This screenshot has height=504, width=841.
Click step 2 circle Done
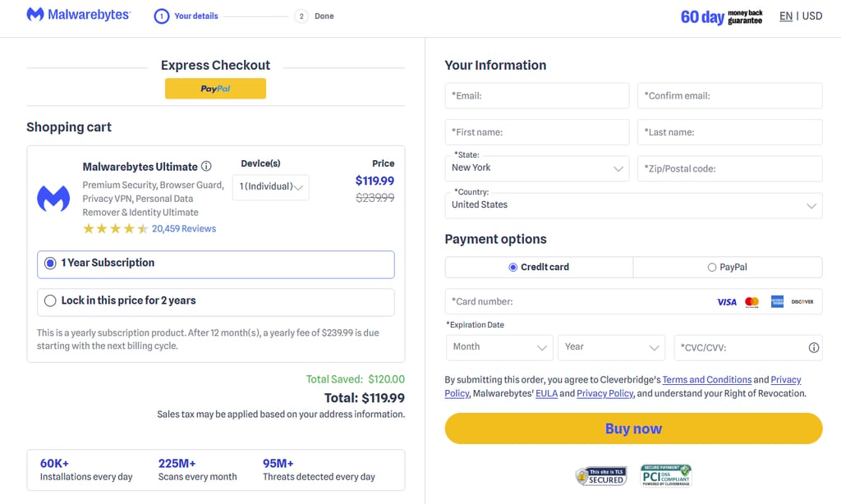coord(301,16)
